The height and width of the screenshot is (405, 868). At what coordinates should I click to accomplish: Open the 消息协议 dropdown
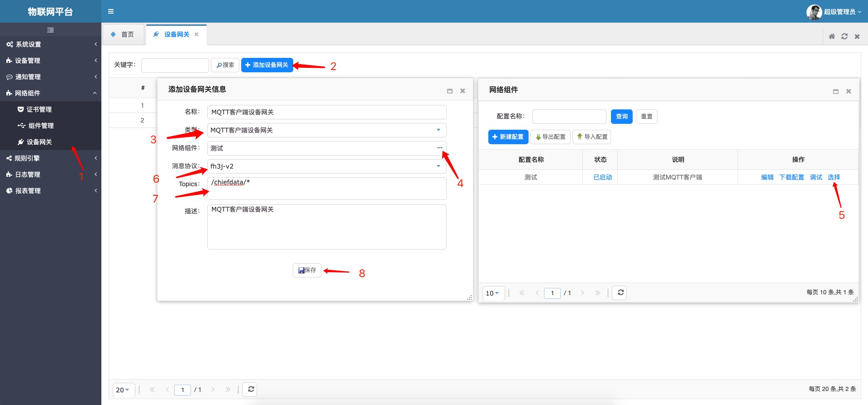point(438,166)
